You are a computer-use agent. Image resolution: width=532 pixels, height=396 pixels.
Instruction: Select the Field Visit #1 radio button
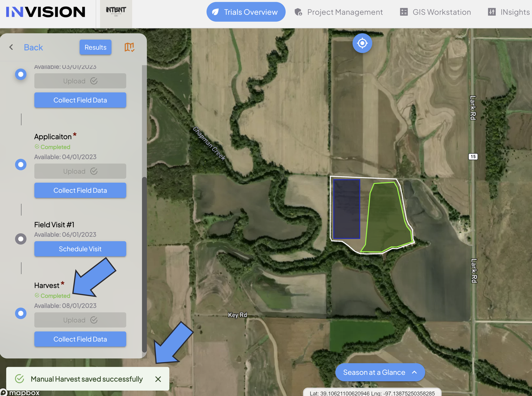coord(21,239)
